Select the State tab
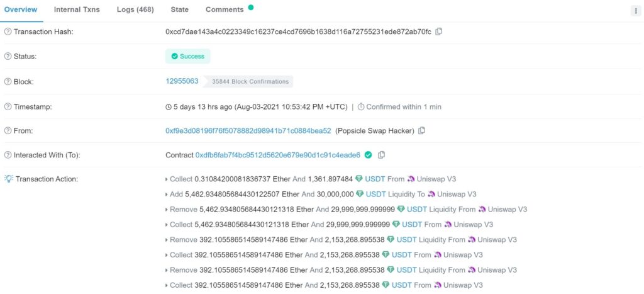 pyautogui.click(x=180, y=9)
